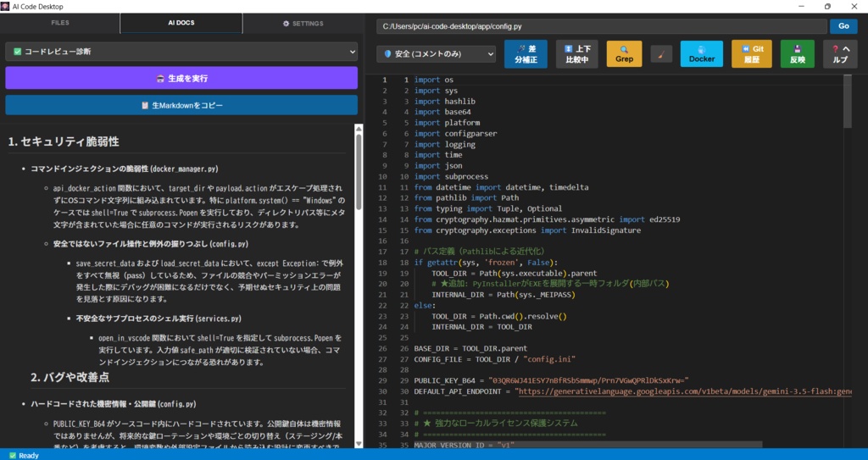868x460 pixels.
Task: Click the 'else:' line in code
Action: tap(426, 305)
